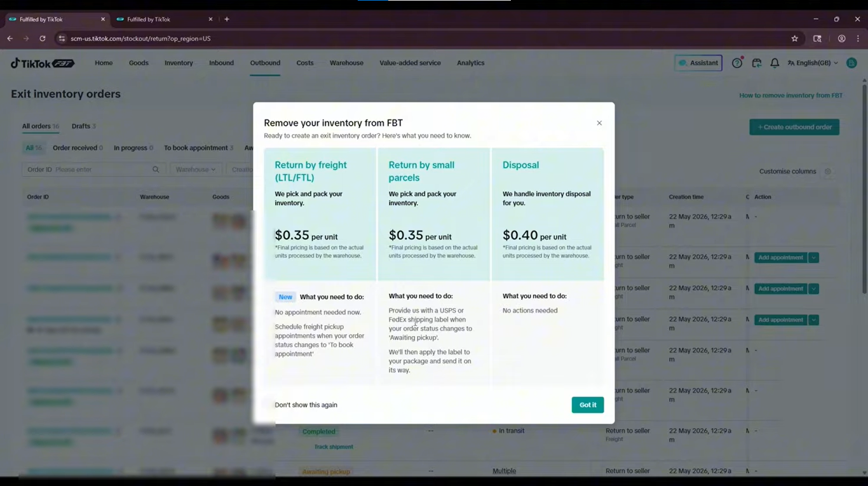Click the browser address bar
This screenshot has width=868, height=486.
coord(419,39)
